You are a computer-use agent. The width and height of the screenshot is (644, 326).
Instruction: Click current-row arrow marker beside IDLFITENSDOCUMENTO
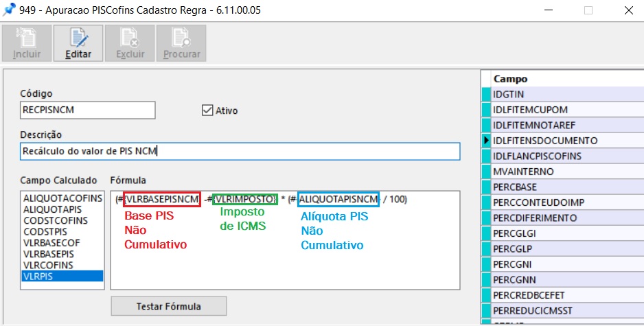tap(486, 141)
